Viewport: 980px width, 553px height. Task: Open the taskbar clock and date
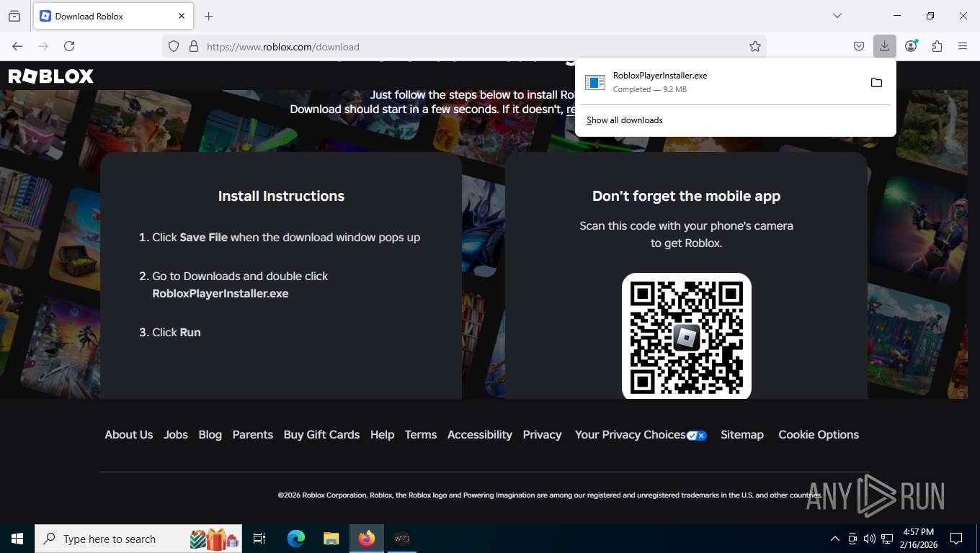click(x=918, y=539)
